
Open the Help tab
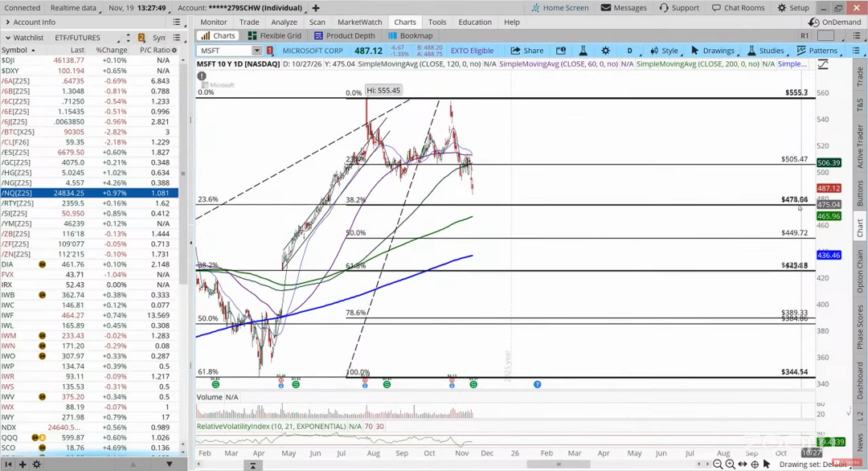(x=511, y=23)
